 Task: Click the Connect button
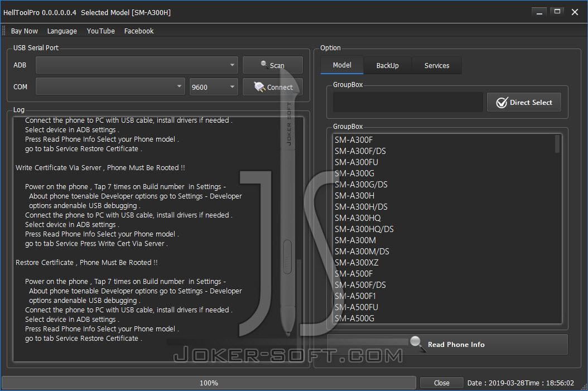273,86
